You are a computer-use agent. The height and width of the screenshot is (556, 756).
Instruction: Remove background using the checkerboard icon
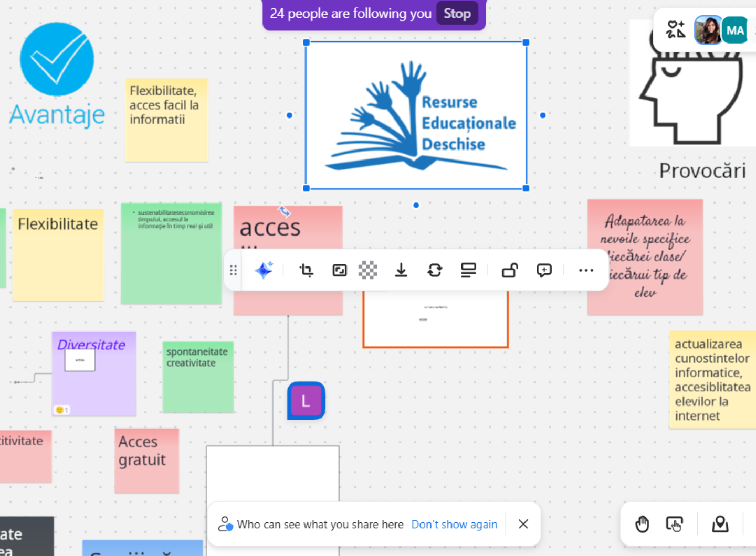click(x=367, y=270)
